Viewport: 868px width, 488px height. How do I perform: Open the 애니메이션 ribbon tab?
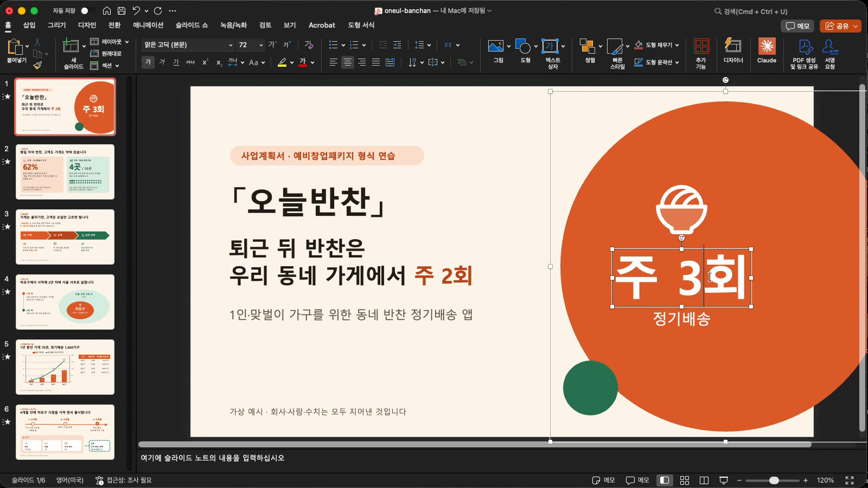tap(148, 25)
